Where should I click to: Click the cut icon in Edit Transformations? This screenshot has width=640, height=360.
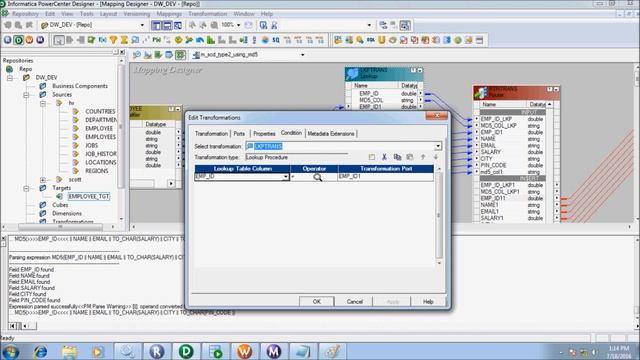[384, 157]
